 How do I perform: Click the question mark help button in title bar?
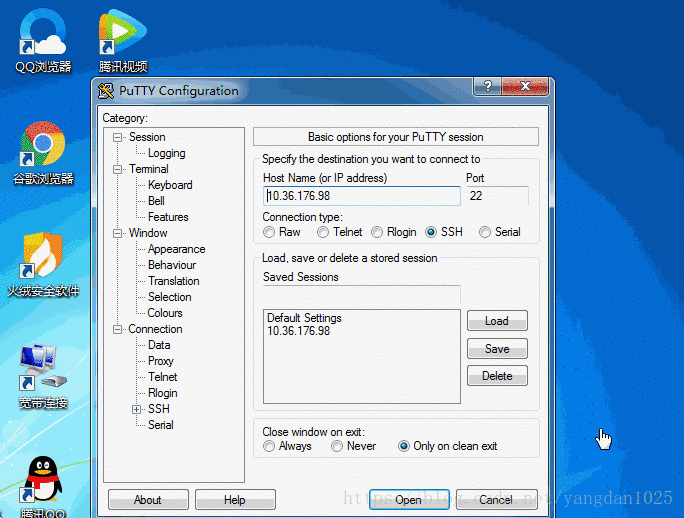pos(487,86)
